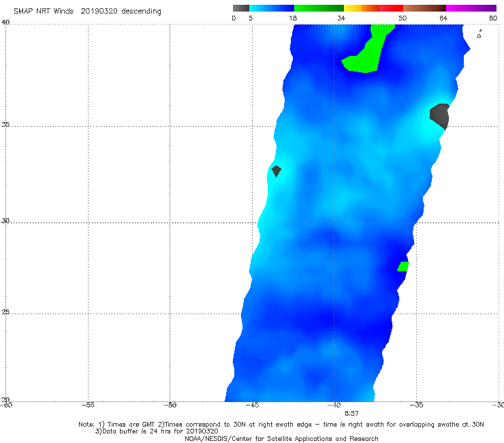Click the latitude label '30'

5,220
